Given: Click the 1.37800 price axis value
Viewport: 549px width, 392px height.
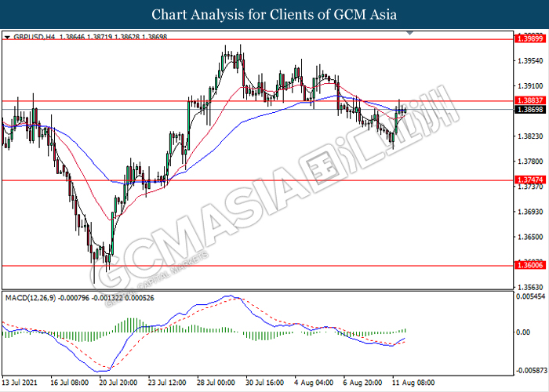Looking at the screenshot, I should point(530,162).
